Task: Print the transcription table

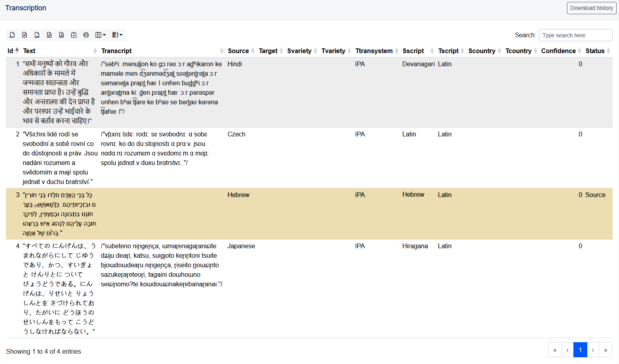Action: point(86,35)
